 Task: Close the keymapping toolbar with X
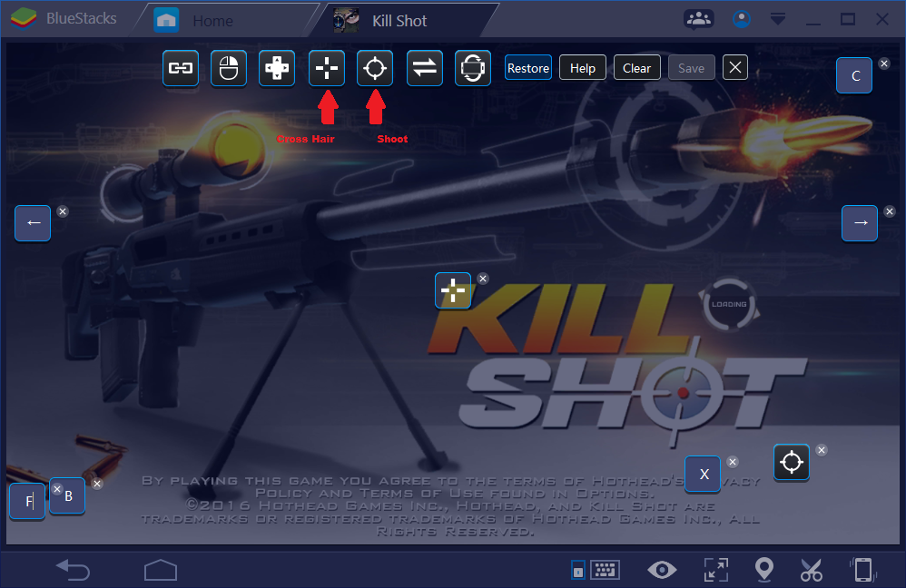point(735,67)
